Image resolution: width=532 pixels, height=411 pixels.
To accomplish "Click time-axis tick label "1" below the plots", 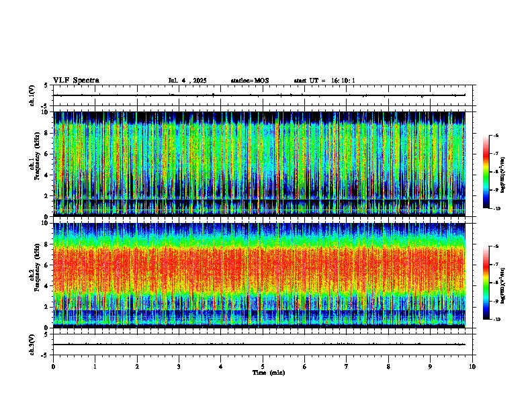I will click(95, 367).
